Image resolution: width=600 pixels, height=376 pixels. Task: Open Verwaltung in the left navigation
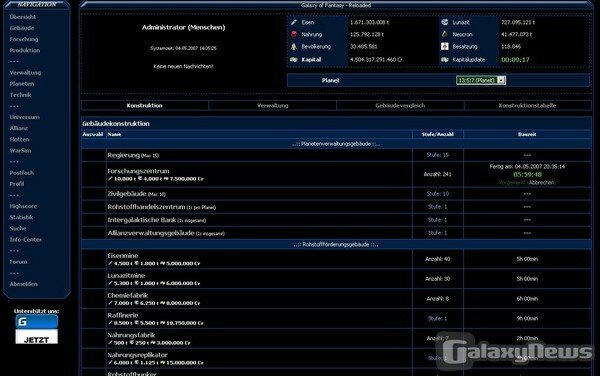tap(25, 72)
